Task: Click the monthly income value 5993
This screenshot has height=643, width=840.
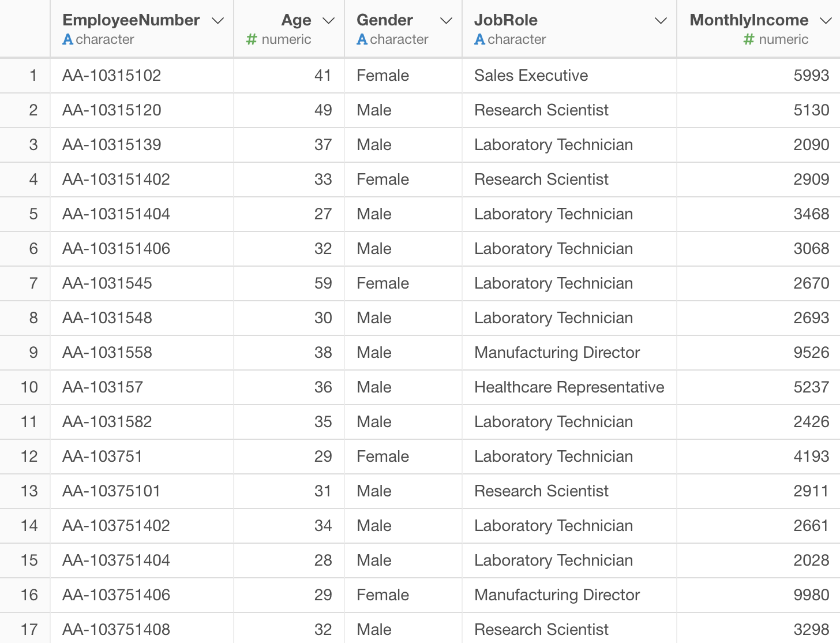Action: click(x=811, y=76)
